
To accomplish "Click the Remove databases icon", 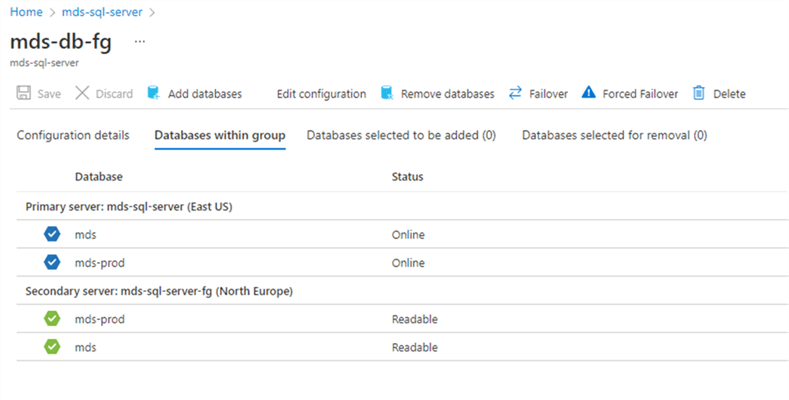I will (386, 93).
